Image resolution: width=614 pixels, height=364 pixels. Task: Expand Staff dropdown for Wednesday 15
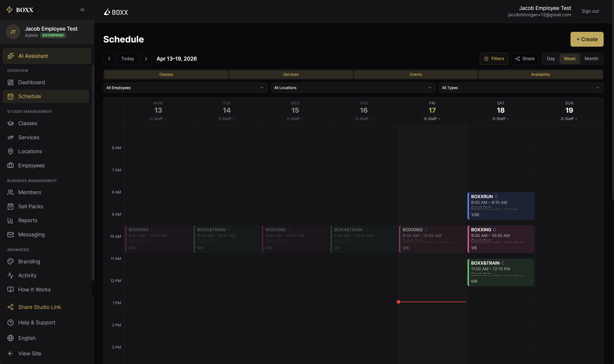click(295, 119)
